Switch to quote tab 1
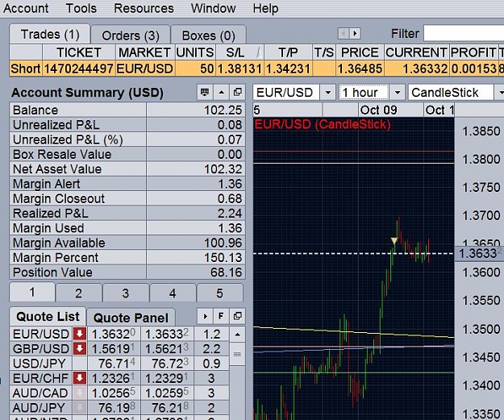The width and height of the screenshot is (504, 420). pyautogui.click(x=32, y=292)
